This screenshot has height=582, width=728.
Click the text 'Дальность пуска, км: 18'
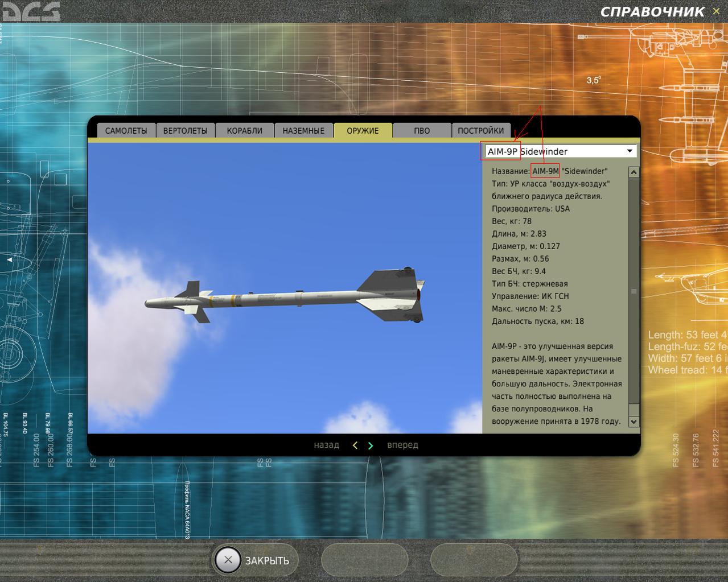(x=538, y=321)
